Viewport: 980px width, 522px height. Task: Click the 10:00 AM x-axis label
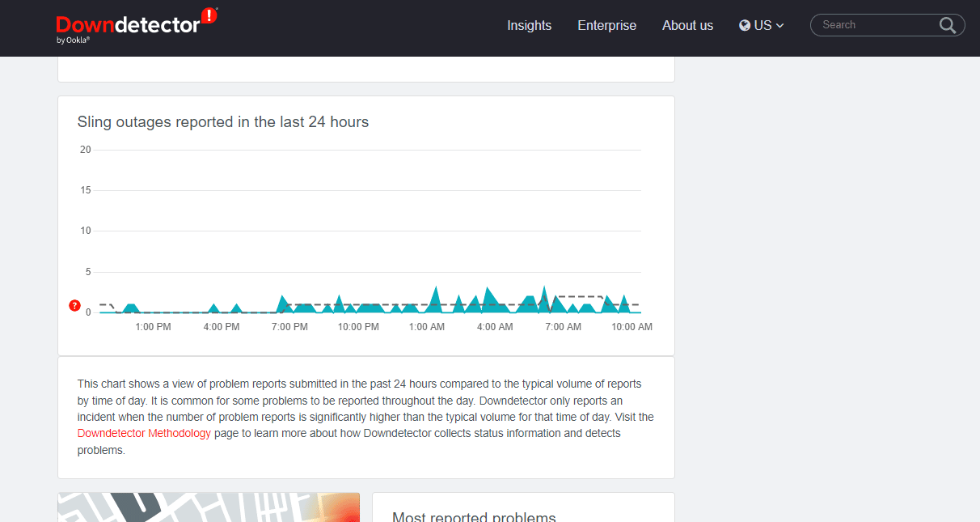(x=632, y=327)
